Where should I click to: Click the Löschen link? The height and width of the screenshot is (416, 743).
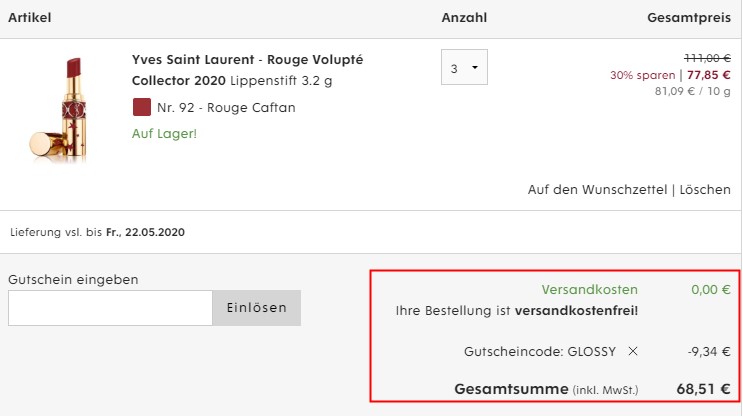click(705, 190)
